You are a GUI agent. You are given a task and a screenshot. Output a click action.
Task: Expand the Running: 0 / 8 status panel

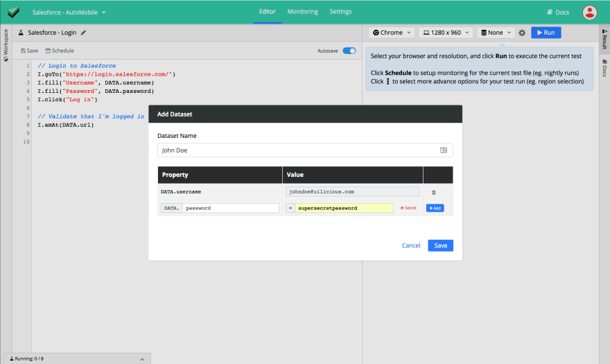[x=77, y=358]
